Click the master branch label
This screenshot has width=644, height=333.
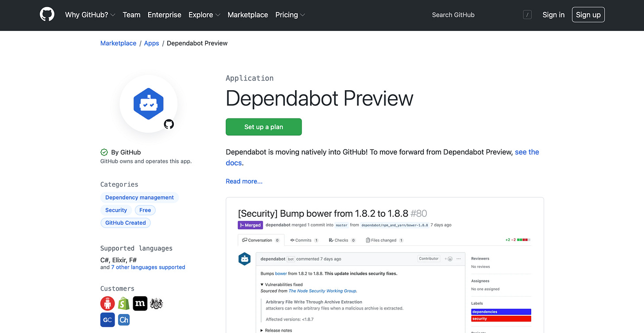pos(341,225)
